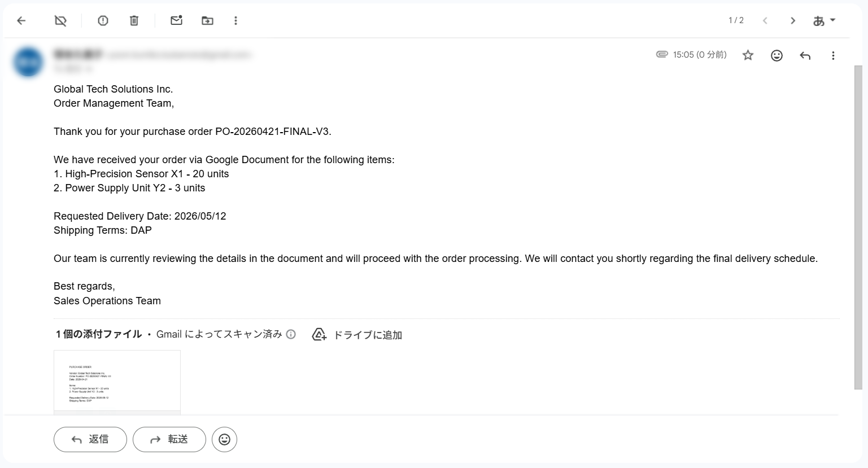Click the emoji button beside 転送

point(224,439)
